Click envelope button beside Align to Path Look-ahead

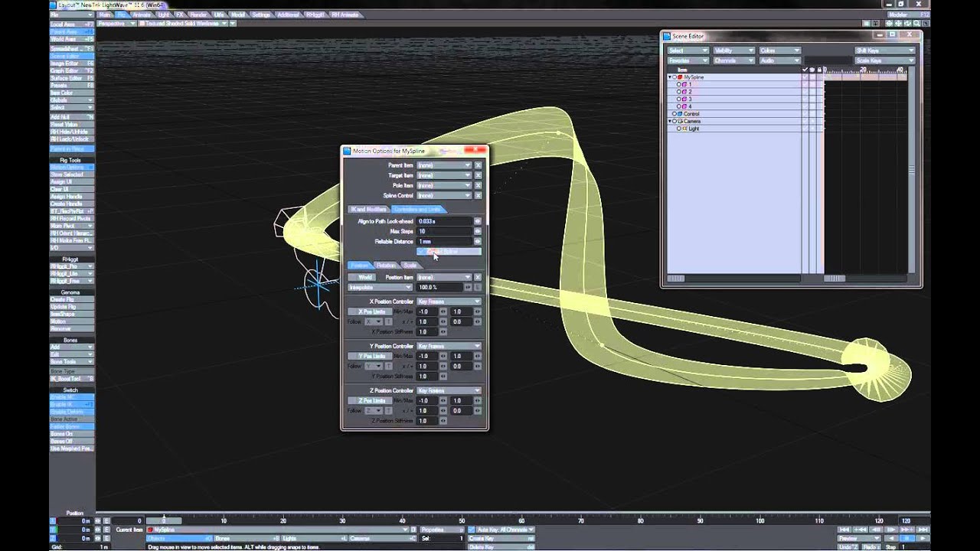click(478, 221)
